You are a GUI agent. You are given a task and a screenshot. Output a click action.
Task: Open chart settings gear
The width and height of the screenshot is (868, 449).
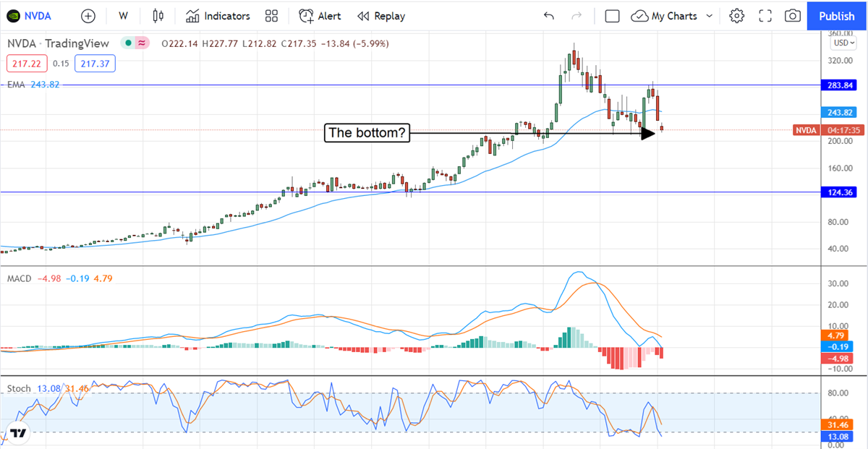[736, 15]
